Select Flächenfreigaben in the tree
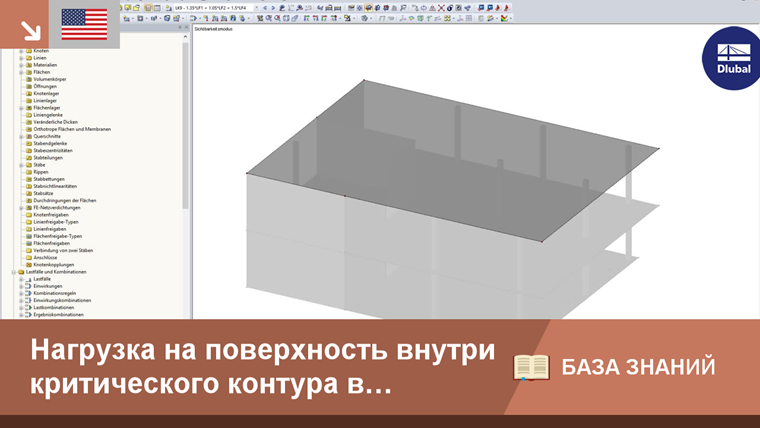760x428 pixels. tap(51, 243)
